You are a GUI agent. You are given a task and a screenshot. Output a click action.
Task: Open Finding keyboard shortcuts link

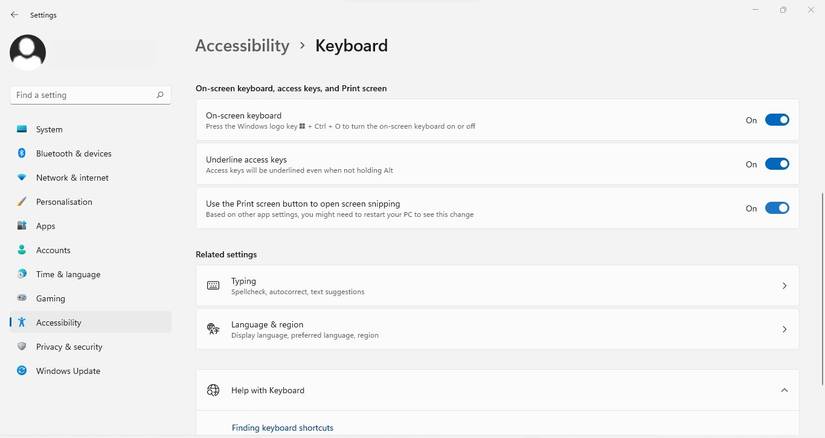282,428
